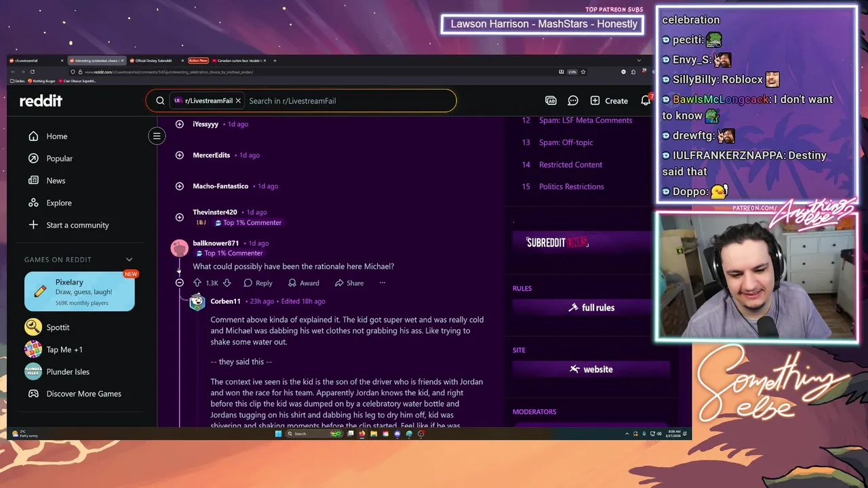The image size is (868, 488).
Task: Expand iYessyyy's collapsed comment
Action: 180,124
